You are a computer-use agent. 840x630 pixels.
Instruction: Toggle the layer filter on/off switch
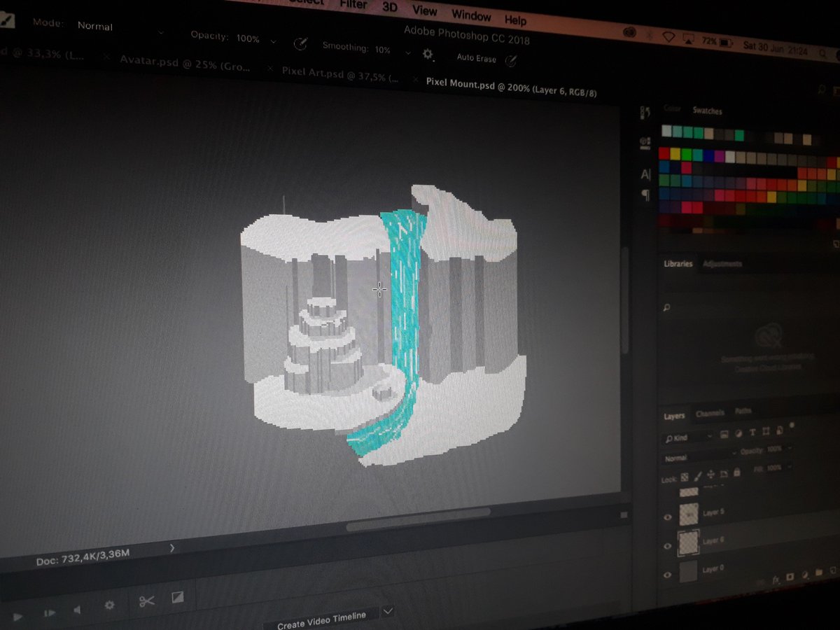click(x=792, y=425)
